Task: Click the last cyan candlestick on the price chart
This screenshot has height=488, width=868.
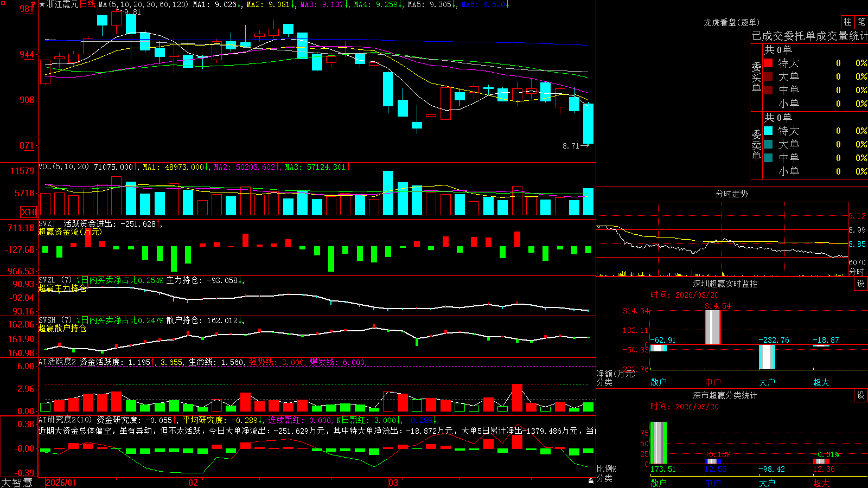Action: coord(588,124)
